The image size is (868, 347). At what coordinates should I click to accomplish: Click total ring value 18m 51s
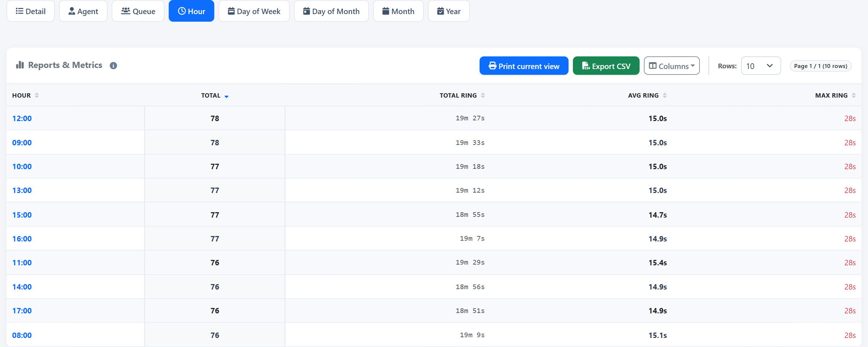click(470, 311)
